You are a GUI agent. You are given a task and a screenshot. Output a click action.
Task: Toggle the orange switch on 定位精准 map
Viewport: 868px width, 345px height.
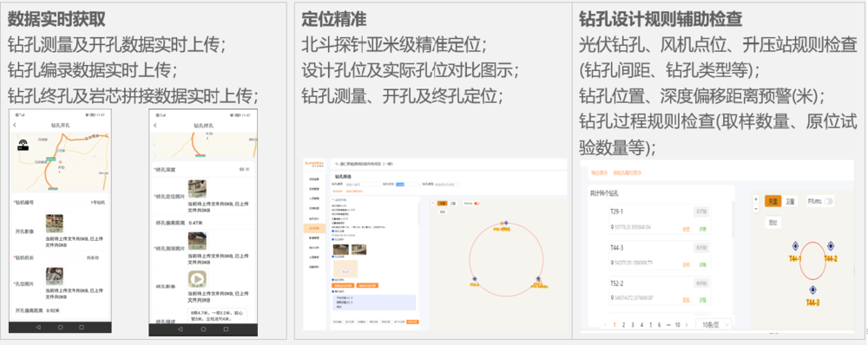pos(477,204)
